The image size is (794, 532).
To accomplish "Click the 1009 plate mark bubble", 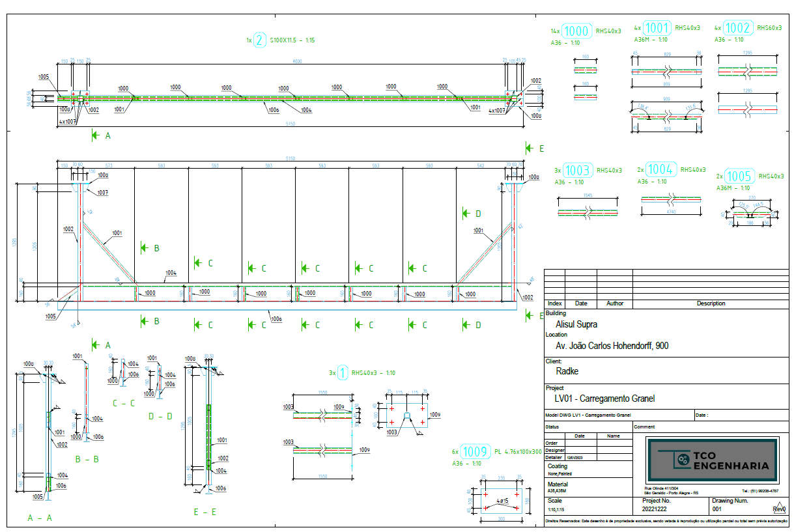I will tap(475, 452).
